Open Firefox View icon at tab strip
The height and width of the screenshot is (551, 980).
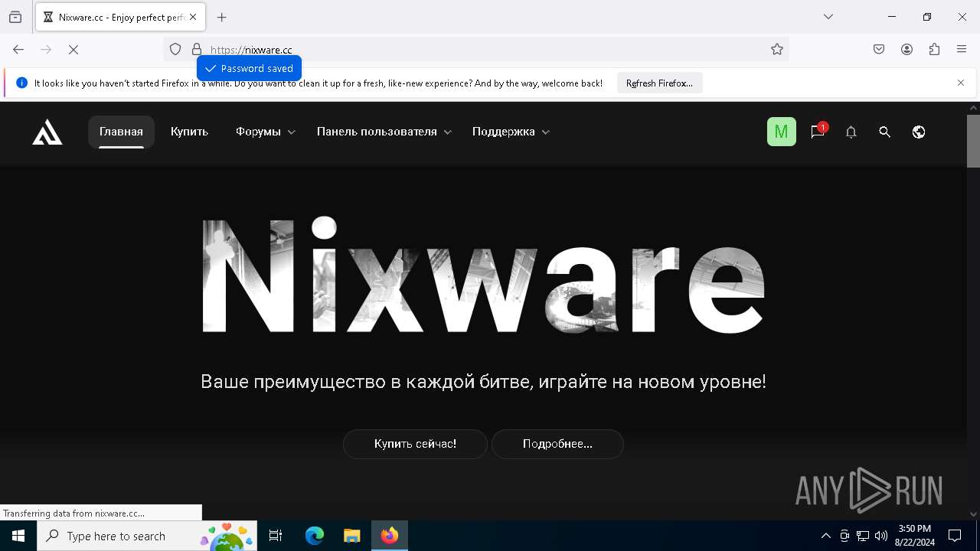click(x=15, y=17)
